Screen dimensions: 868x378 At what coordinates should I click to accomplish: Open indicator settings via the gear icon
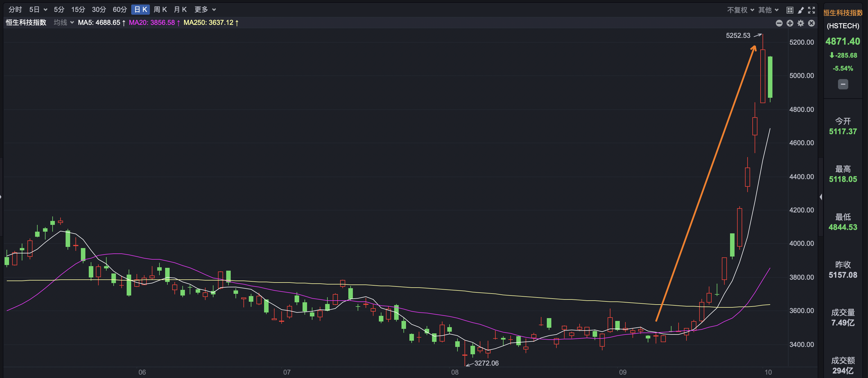point(801,23)
